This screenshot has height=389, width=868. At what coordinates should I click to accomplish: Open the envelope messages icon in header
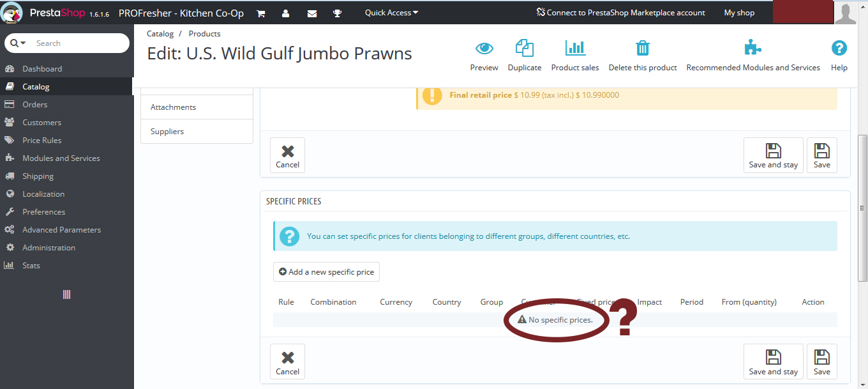312,13
